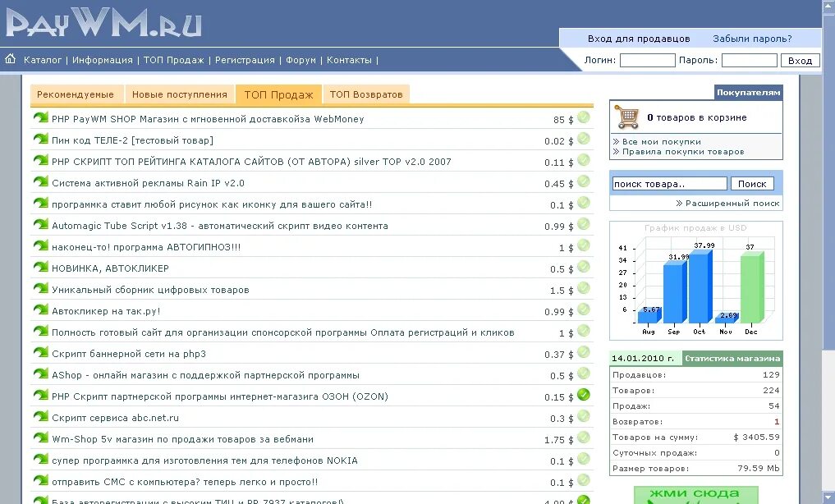
Task: Click checkmark icon on Уникальный сборник row
Action: click(584, 288)
